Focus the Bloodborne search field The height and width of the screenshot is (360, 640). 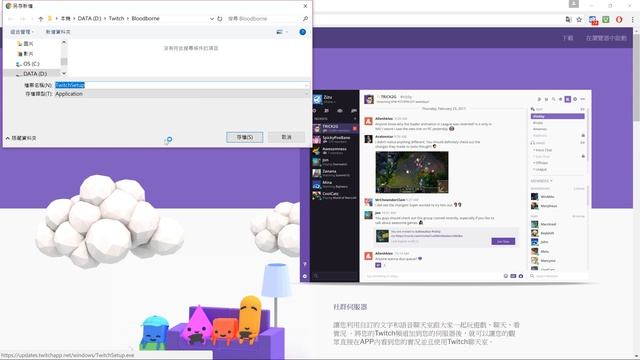click(263, 19)
